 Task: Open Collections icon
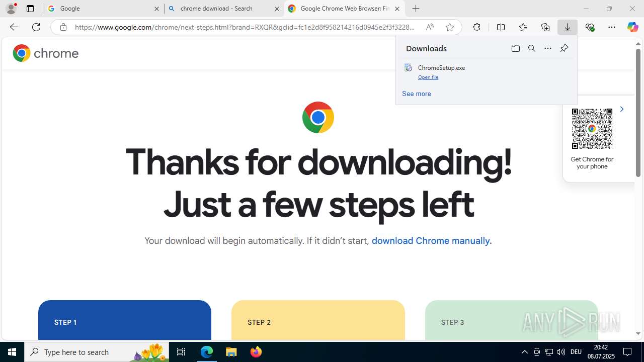click(545, 27)
